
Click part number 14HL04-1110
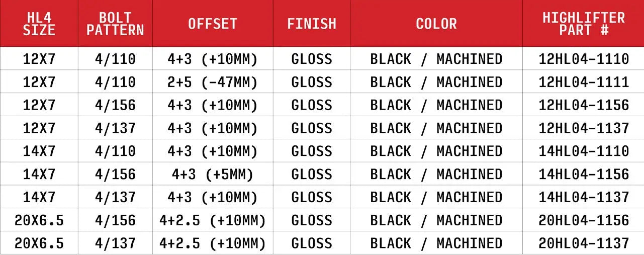point(584,151)
